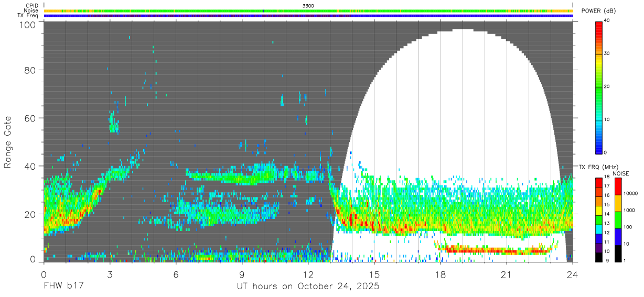Click the TX FRQ (MHz) color bar
The width and height of the screenshot is (644, 297).
coord(598,219)
